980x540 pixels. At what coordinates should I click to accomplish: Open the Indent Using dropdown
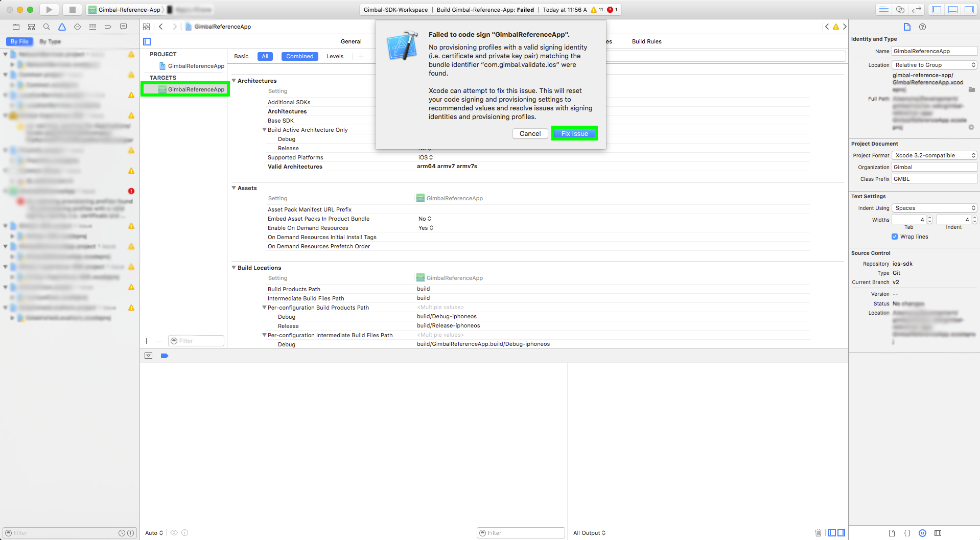(x=935, y=208)
